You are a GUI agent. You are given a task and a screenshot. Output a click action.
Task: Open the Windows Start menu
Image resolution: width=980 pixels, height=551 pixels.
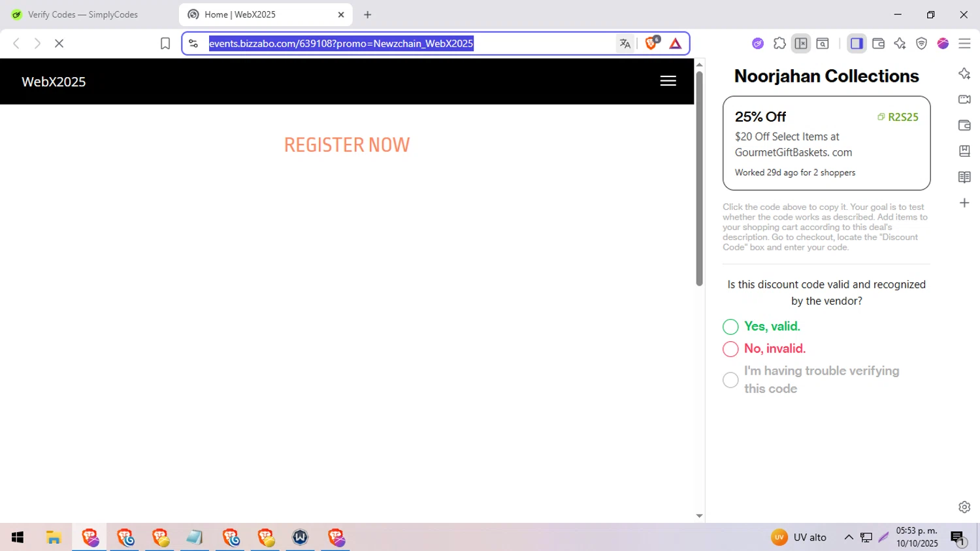pyautogui.click(x=18, y=537)
